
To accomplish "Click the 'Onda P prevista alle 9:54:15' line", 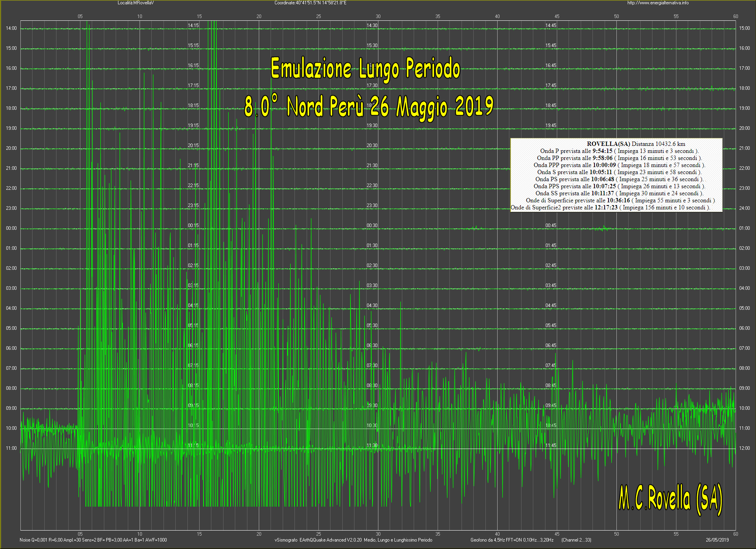I will click(619, 151).
